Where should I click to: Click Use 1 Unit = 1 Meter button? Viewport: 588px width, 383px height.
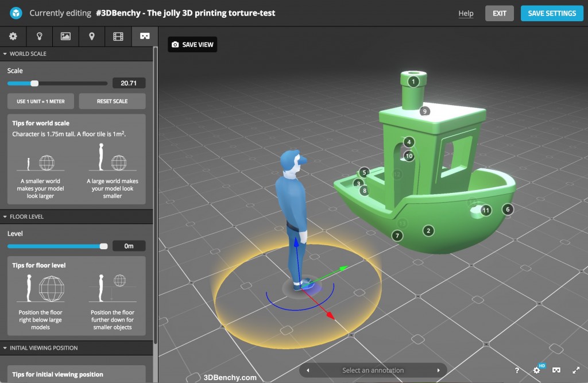(x=41, y=101)
